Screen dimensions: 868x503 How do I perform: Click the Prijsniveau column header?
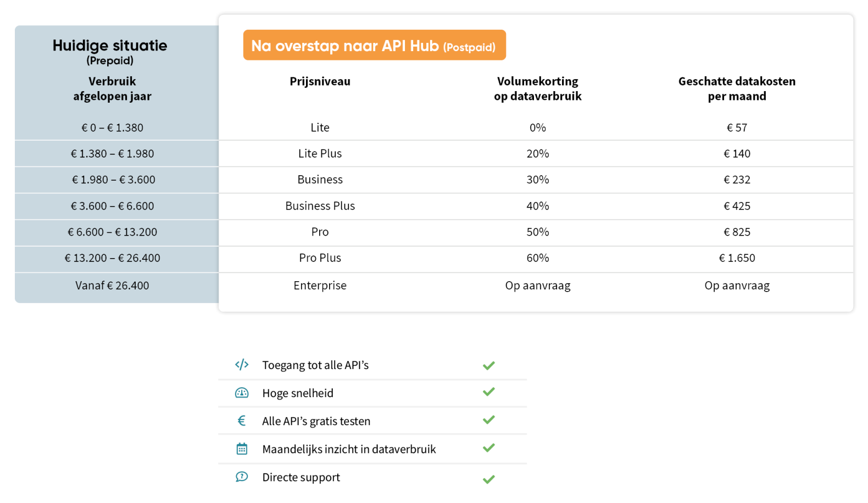[x=320, y=81]
